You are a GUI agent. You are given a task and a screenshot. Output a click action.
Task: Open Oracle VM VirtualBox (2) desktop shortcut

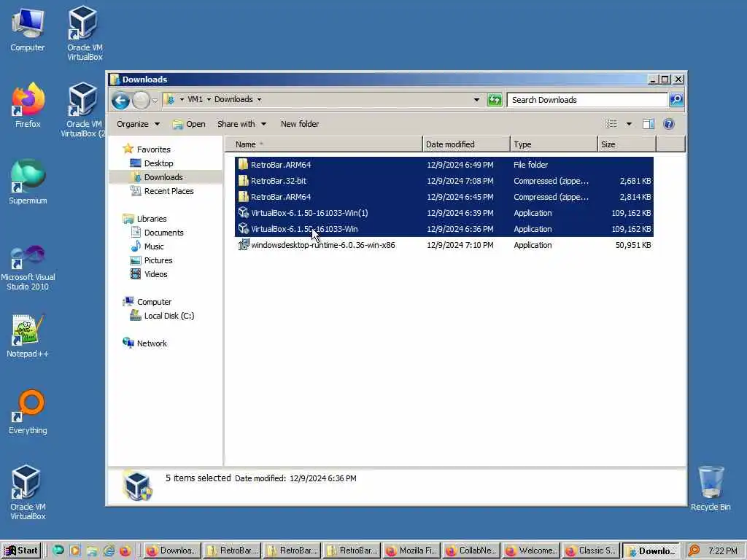(83, 109)
